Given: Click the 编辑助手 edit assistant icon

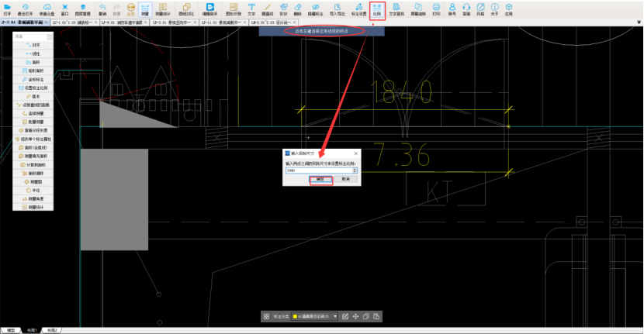Looking at the screenshot, I should [209, 9].
